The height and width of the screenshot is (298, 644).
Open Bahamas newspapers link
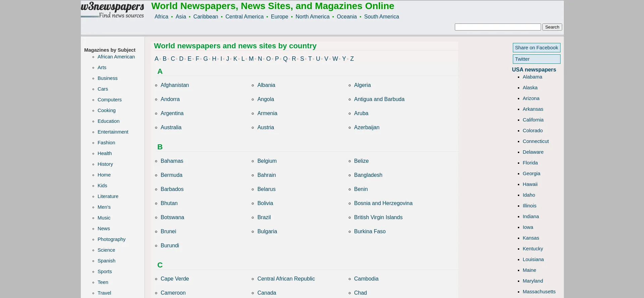[172, 161]
